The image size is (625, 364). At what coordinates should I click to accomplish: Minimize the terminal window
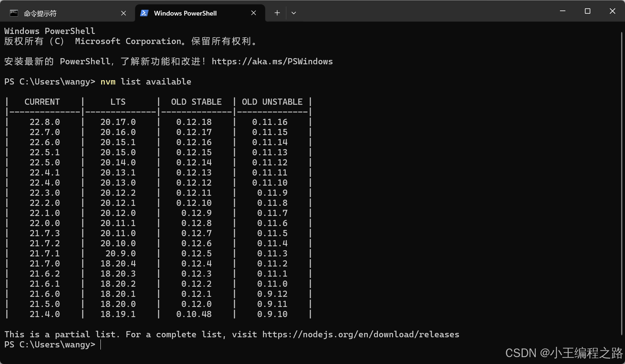point(562,11)
